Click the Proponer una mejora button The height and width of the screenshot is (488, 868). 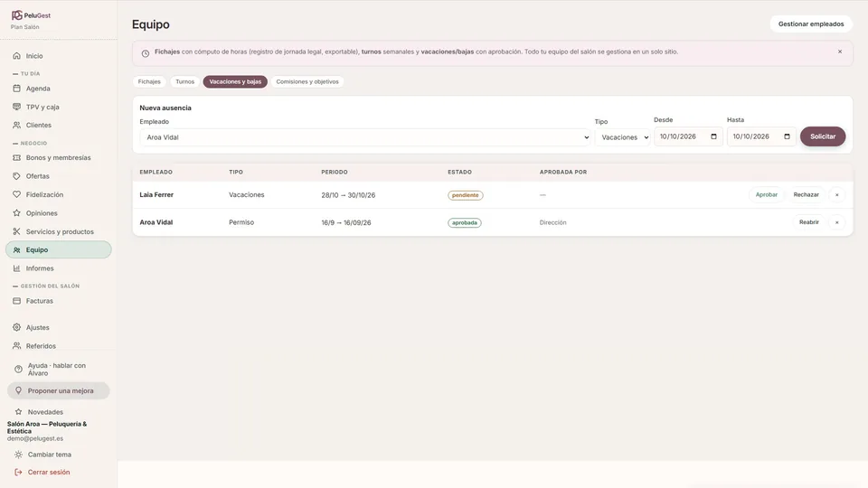click(x=59, y=390)
